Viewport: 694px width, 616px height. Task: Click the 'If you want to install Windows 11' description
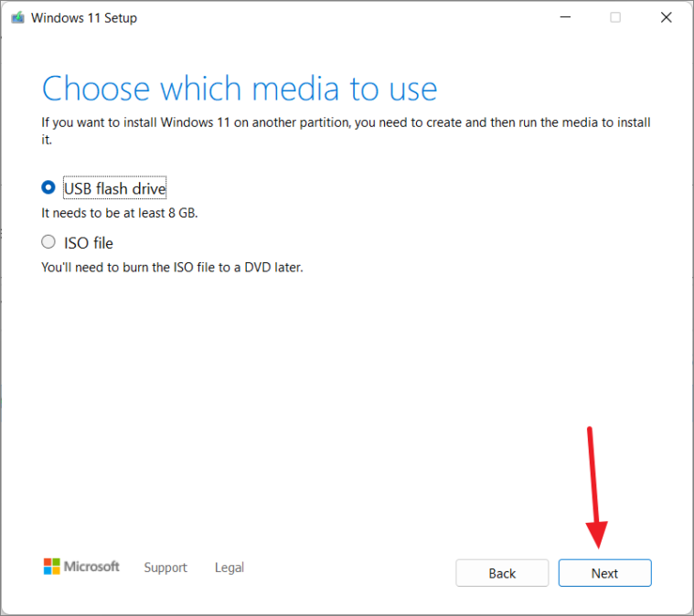point(346,131)
